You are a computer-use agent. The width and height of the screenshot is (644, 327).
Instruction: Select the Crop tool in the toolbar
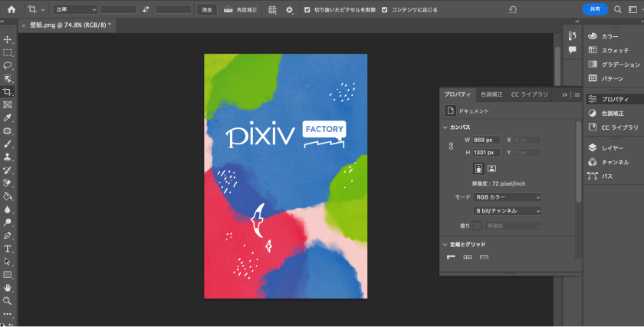(8, 91)
